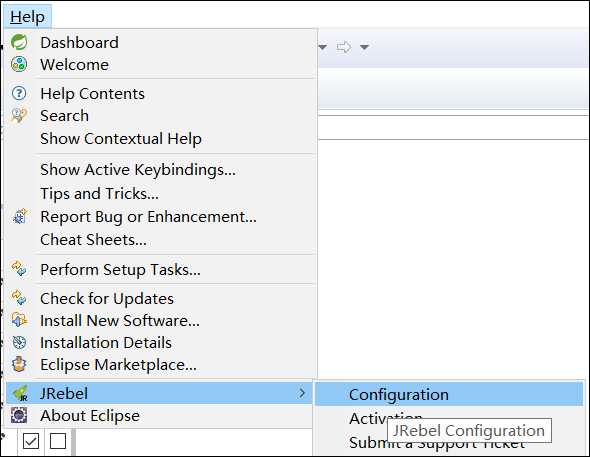This screenshot has height=457, width=590.
Task: Click the Welcome globe icon
Action: [19, 64]
